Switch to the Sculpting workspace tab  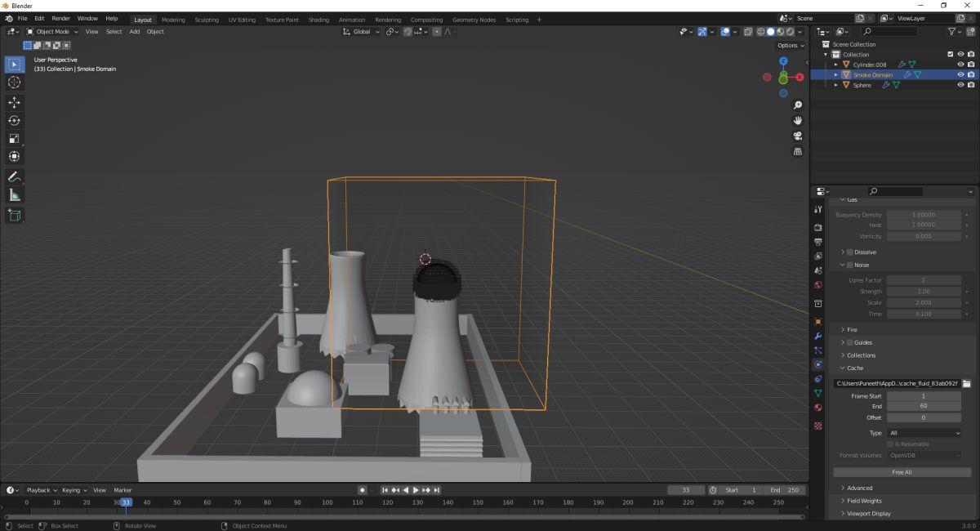coord(207,20)
